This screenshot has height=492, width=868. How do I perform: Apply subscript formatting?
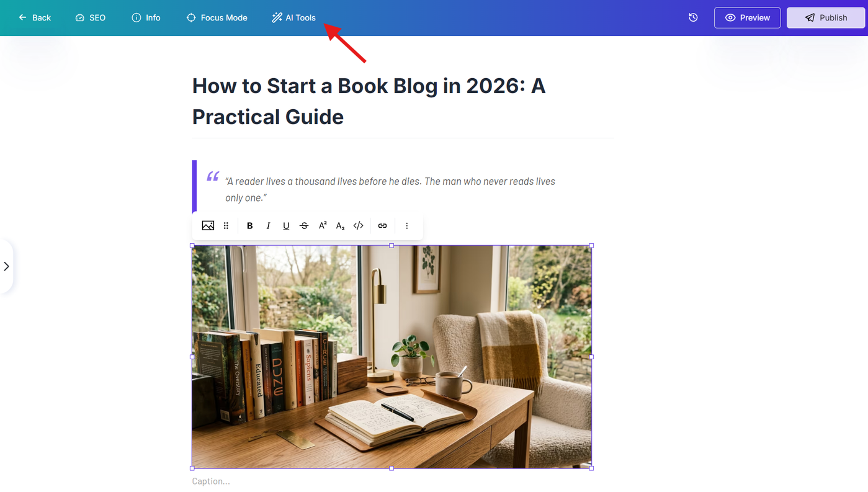coord(341,226)
